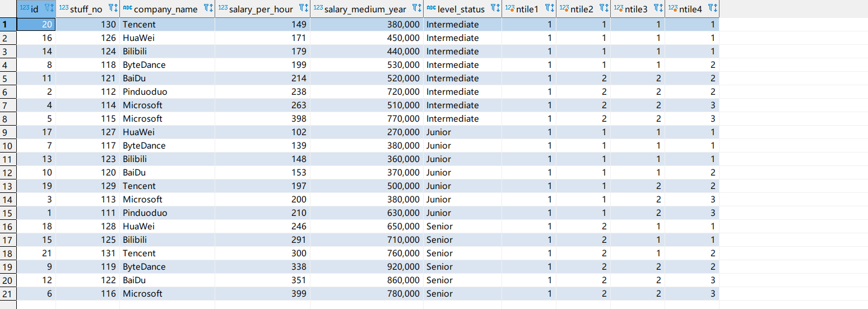Select row number 16 header
This screenshot has height=309, width=868.
click(x=8, y=226)
